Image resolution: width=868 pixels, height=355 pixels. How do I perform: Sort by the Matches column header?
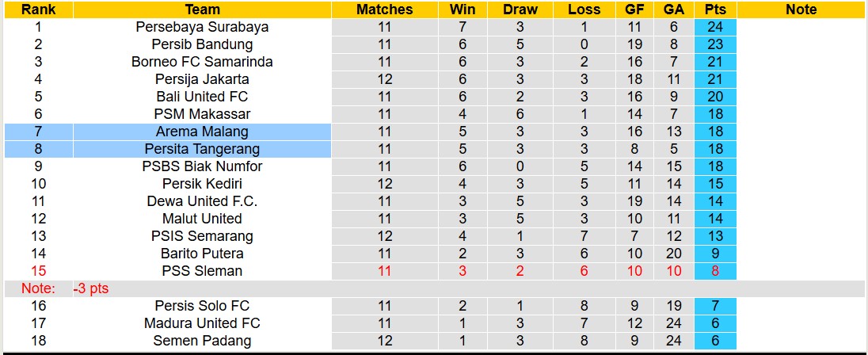pos(385,10)
